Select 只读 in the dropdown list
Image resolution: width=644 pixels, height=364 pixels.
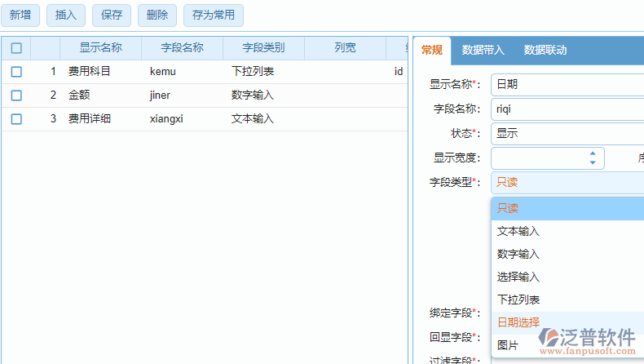(x=567, y=209)
